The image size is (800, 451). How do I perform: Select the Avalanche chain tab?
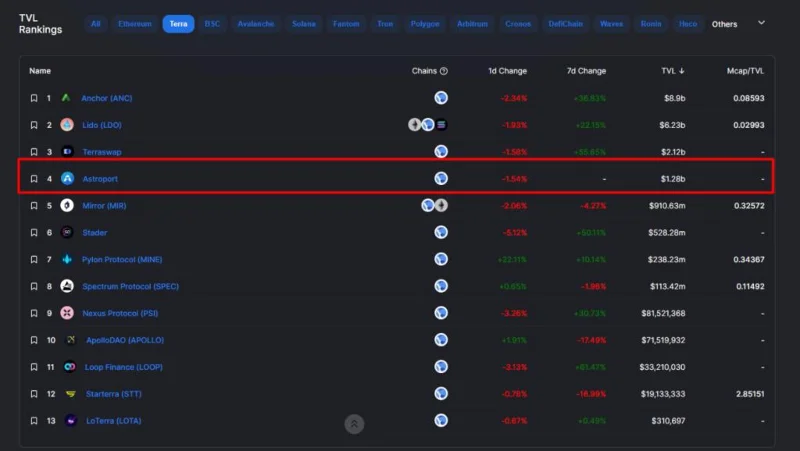[x=256, y=24]
